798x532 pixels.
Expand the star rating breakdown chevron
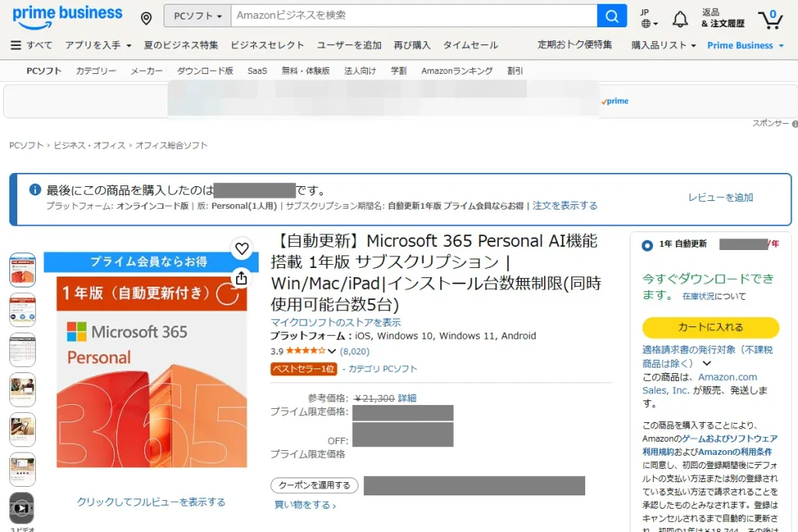coord(332,351)
